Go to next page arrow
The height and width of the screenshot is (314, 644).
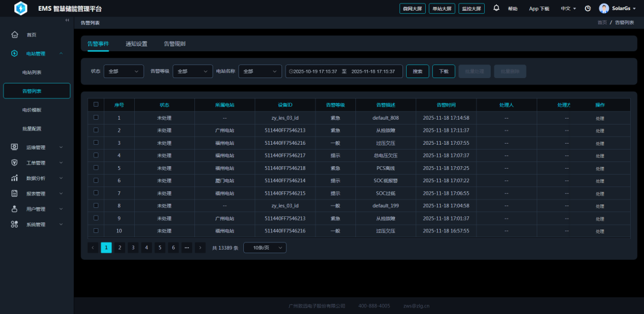click(x=200, y=247)
